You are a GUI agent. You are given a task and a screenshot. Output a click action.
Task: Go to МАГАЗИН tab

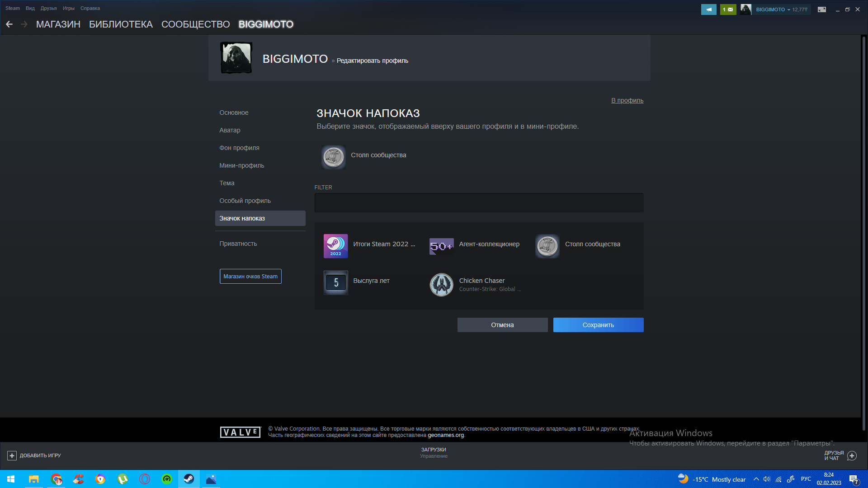coord(58,24)
